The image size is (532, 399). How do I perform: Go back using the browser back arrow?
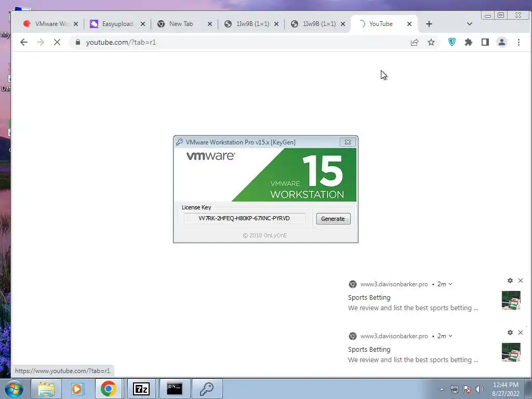(x=24, y=42)
